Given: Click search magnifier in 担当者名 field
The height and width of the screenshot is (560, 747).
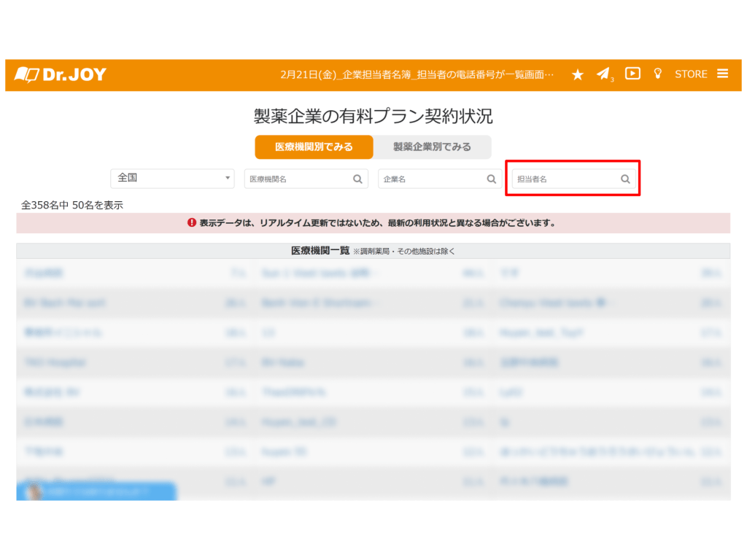Looking at the screenshot, I should (x=625, y=179).
